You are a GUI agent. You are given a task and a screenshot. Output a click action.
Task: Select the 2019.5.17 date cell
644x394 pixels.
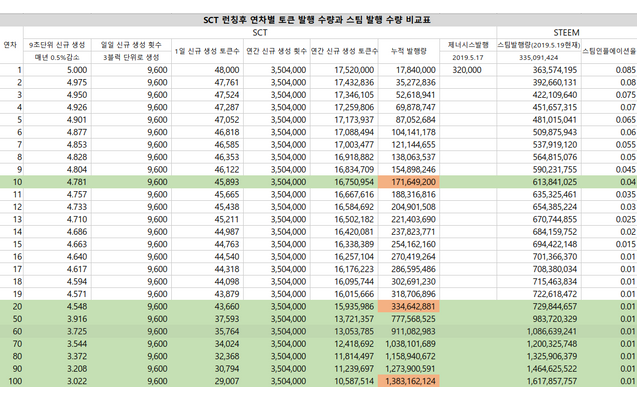(468, 58)
